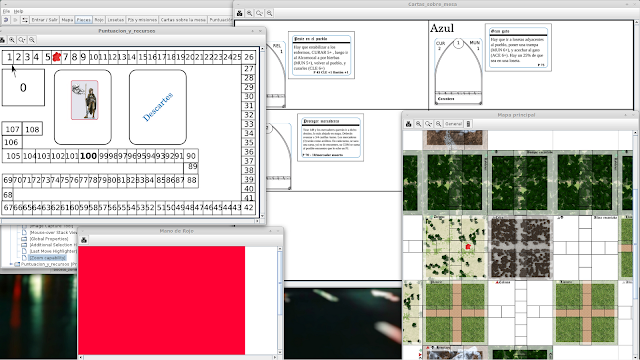640x360 pixels.
Task: Click zoom select icon in Cartas_sobre_mesa window
Action: (x=259, y=13)
